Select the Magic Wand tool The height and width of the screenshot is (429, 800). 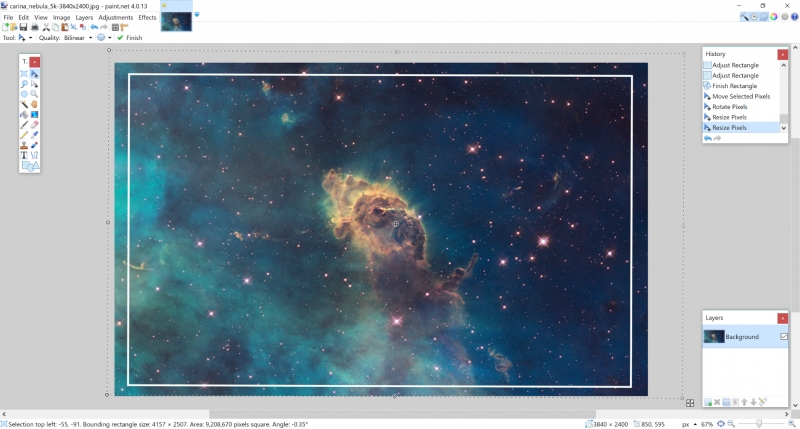tap(24, 105)
